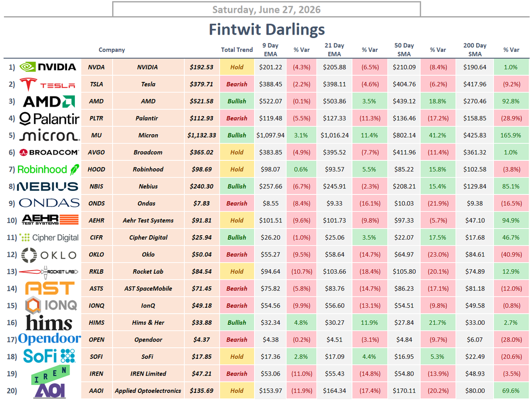The image size is (532, 400).
Task: Click Opendoor's price $4.37
Action: (x=201, y=339)
